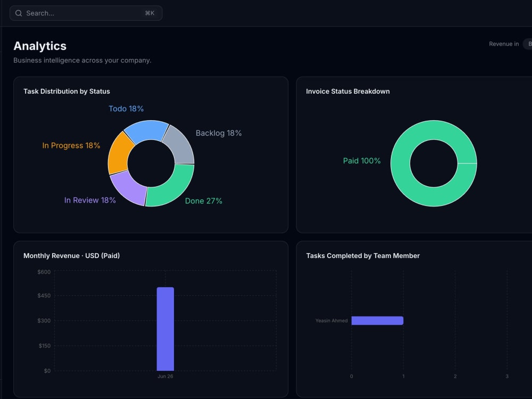Click the x-axis value 3 in Tasks Completed chart
Image resolution: width=532 pixels, height=399 pixels.
[x=507, y=376]
